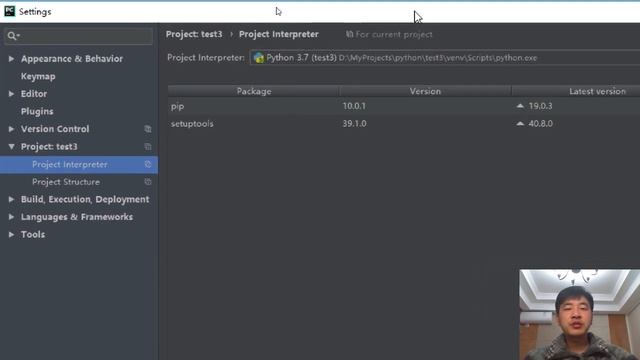
Task: Click setuptools version 39.1.0 cell
Action: (354, 124)
